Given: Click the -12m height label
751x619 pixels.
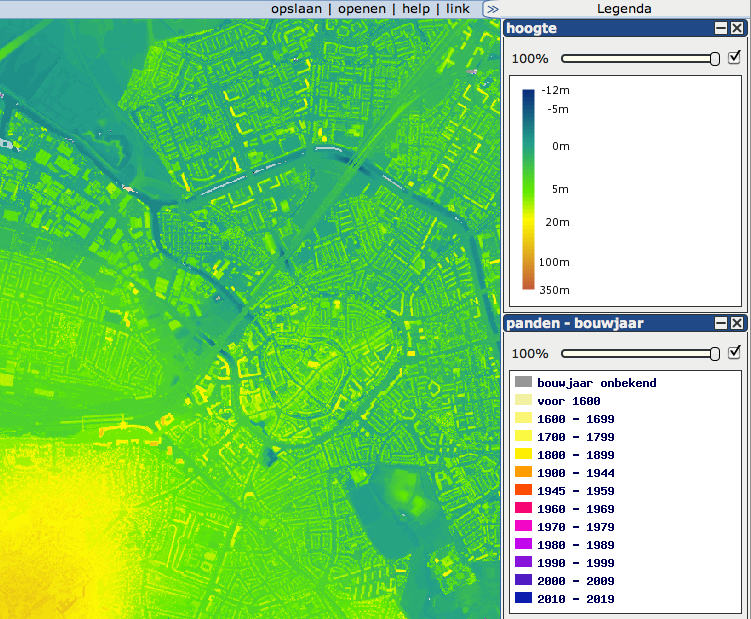Looking at the screenshot, I should pyautogui.click(x=556, y=90).
